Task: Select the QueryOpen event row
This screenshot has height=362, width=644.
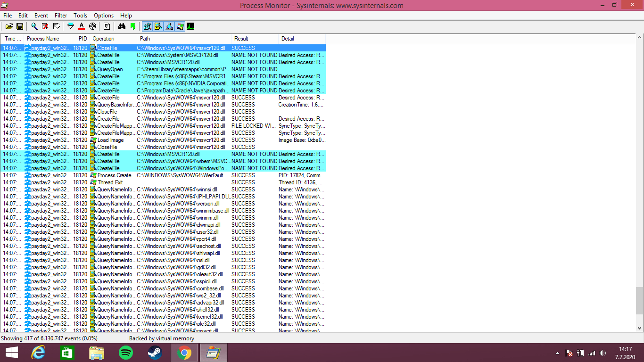Action: coord(163,69)
